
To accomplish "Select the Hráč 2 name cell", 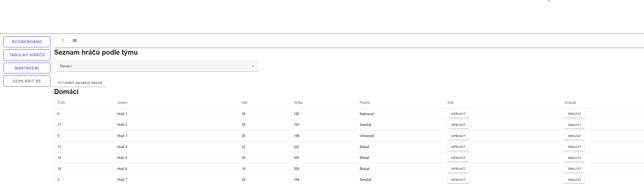I will pos(122,125).
